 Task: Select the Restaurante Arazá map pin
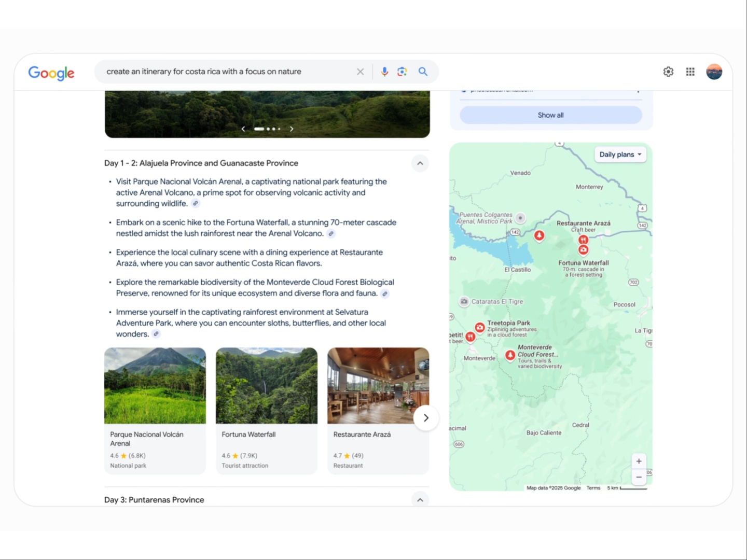[x=584, y=240]
